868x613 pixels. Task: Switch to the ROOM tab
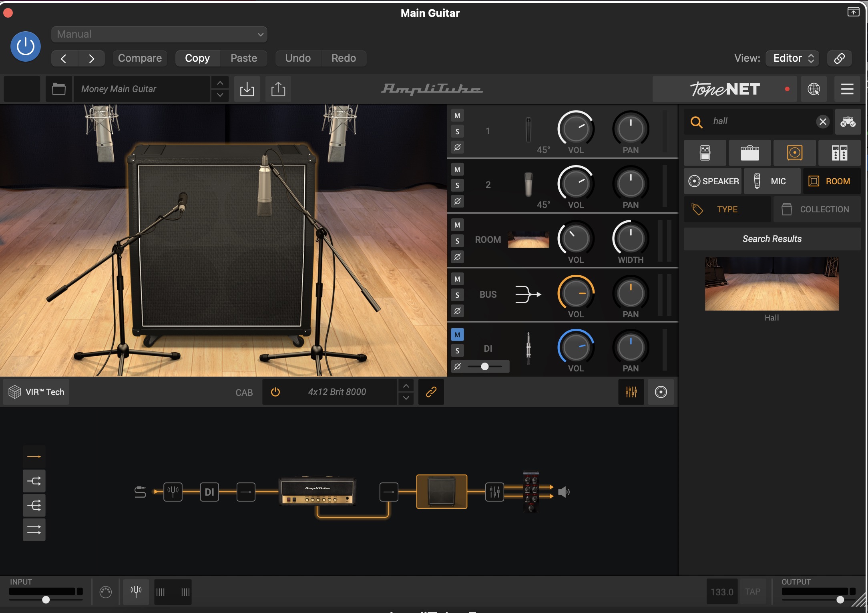pos(832,181)
